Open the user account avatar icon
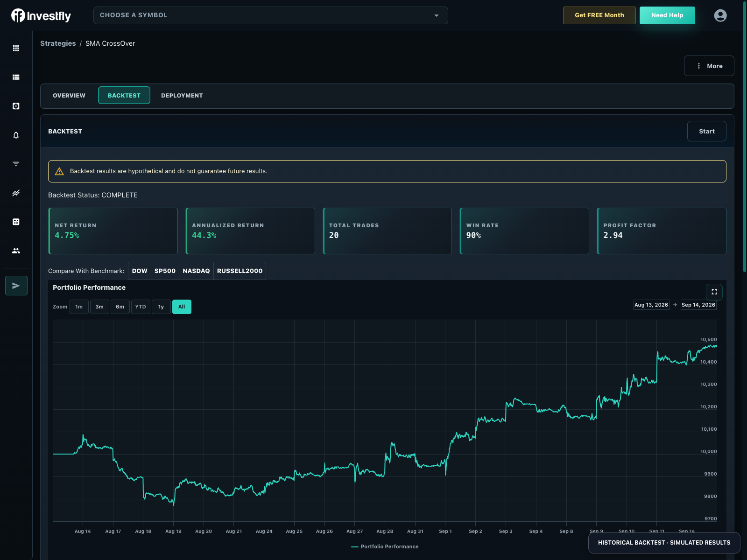The height and width of the screenshot is (560, 747). [720, 15]
